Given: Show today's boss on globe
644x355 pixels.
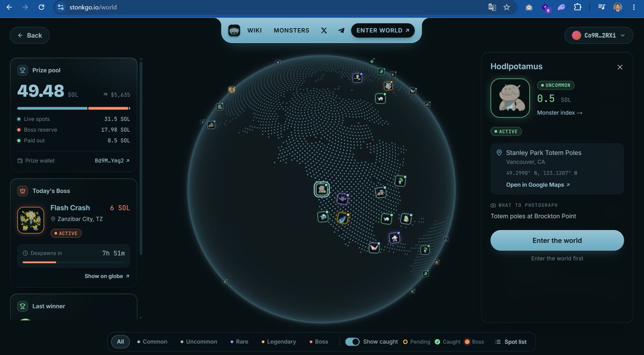Looking at the screenshot, I should [x=107, y=276].
